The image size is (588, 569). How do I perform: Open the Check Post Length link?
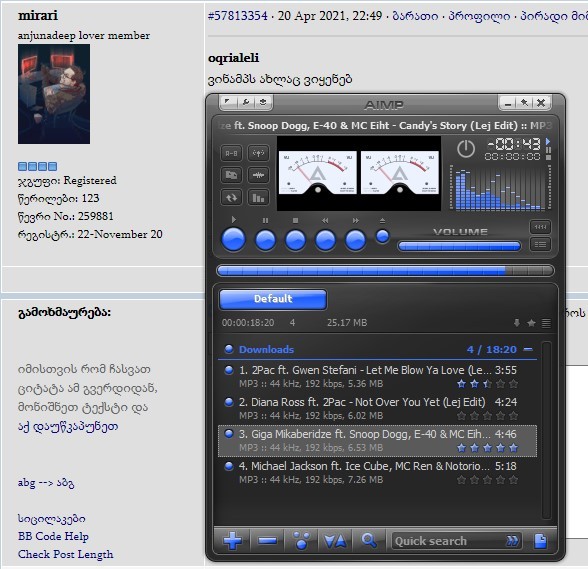coord(65,554)
